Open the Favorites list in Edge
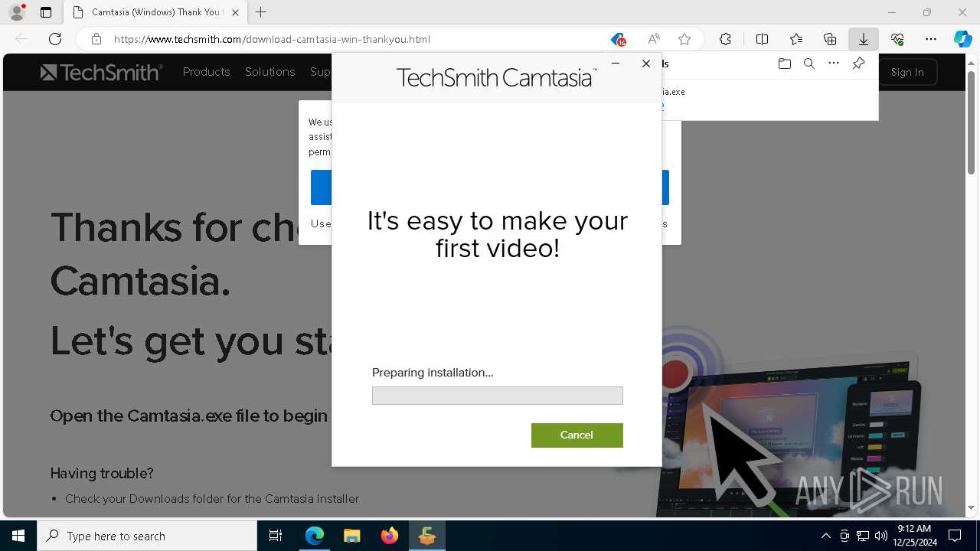This screenshot has height=551, width=980. pyautogui.click(x=796, y=39)
